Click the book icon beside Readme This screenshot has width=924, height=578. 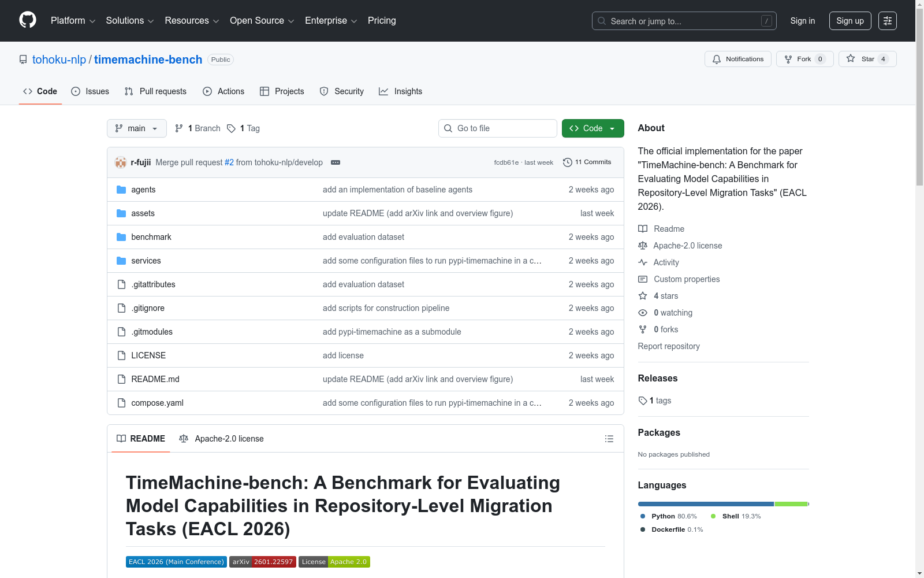click(643, 229)
